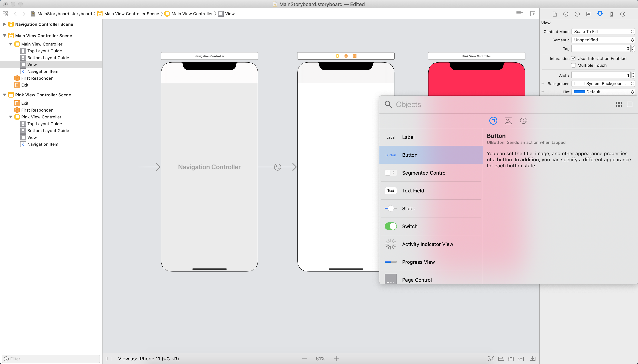Switch library to color palette tab

[524, 121]
